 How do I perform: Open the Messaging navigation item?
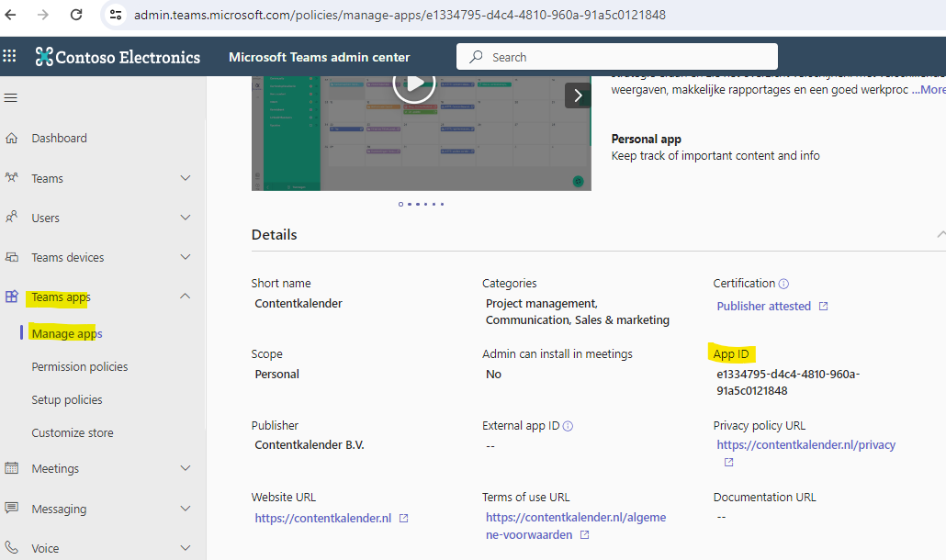click(x=59, y=509)
